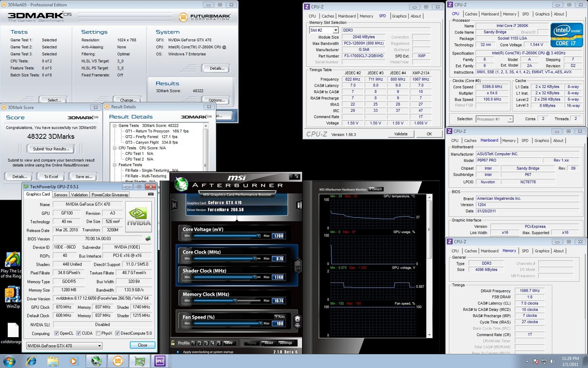
Task: Click the NVIDIA logo in GPU-Z
Action: (x=139, y=216)
